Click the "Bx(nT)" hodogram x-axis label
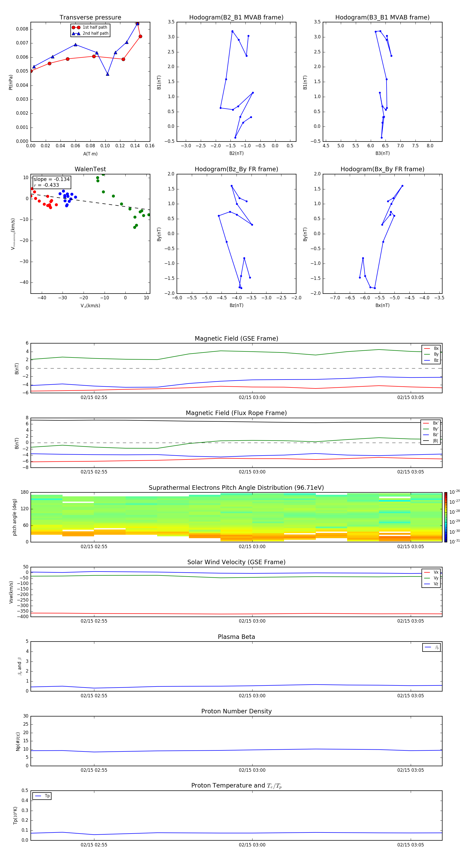This screenshot has width=473, height=868. pos(382,305)
